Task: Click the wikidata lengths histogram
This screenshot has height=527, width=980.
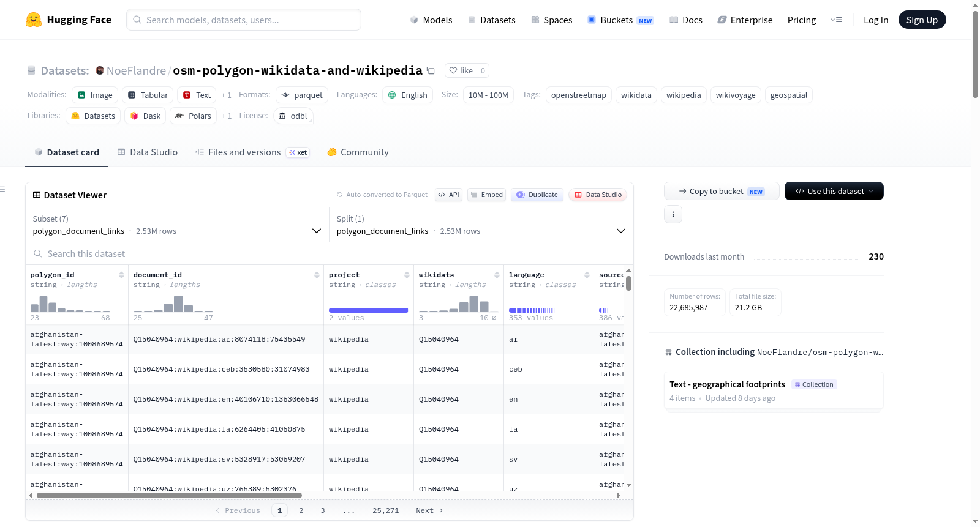Action: pyautogui.click(x=459, y=304)
